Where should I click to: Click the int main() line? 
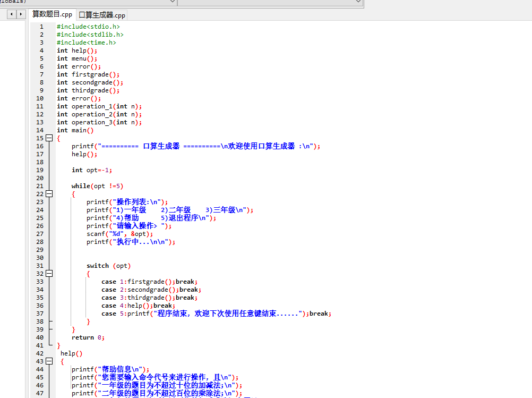point(75,130)
